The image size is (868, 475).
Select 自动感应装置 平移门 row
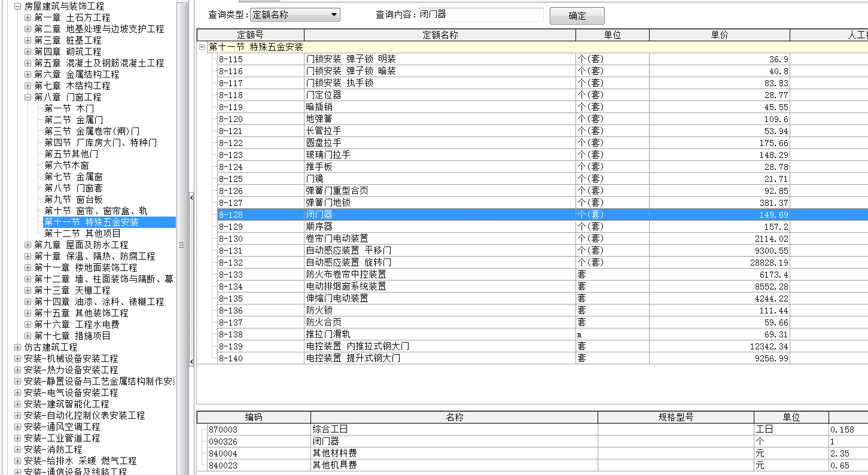543,251
